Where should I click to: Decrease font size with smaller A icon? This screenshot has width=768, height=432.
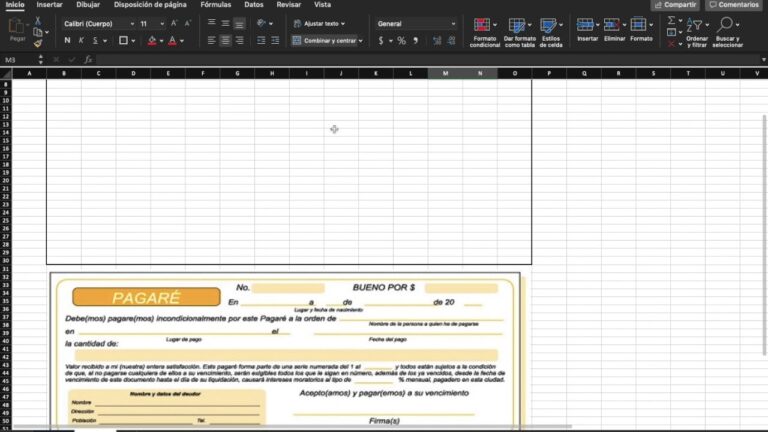tap(188, 24)
